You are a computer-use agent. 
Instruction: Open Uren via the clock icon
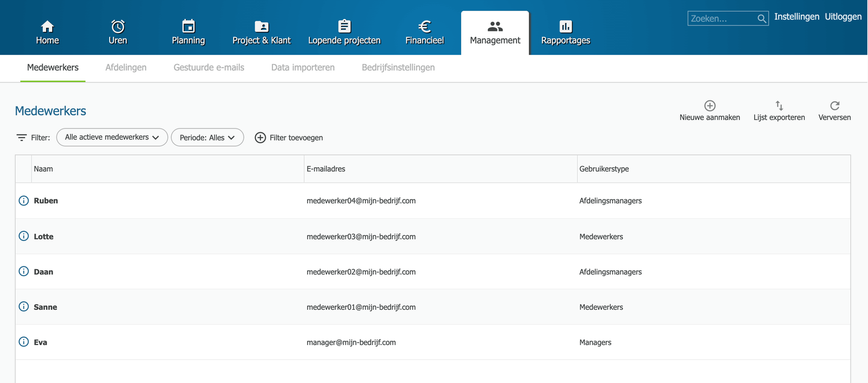pos(118,26)
